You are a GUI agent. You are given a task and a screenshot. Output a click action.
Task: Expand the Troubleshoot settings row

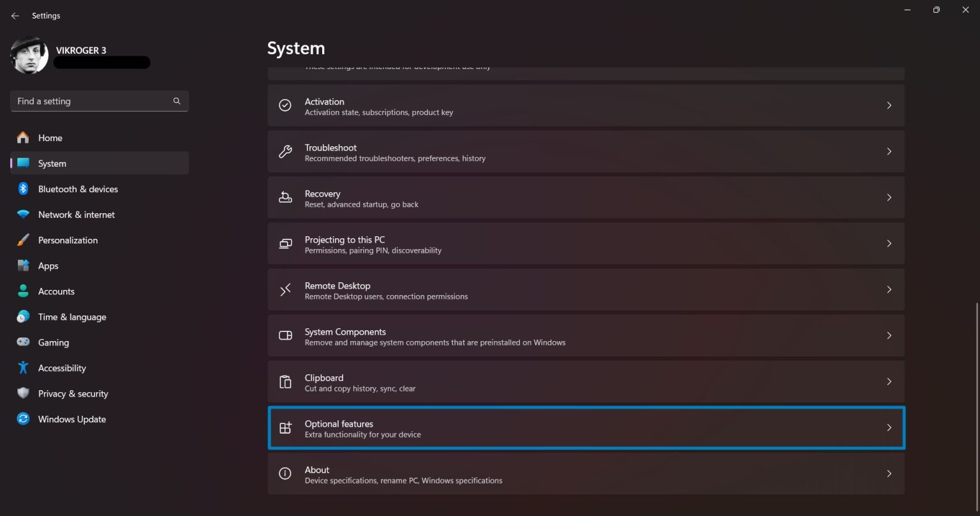tap(586, 151)
